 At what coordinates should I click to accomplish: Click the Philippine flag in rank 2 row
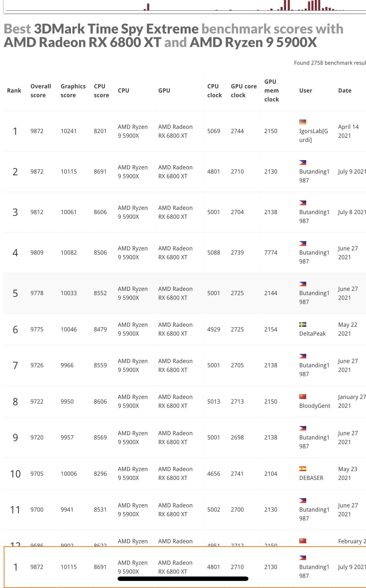click(x=303, y=163)
